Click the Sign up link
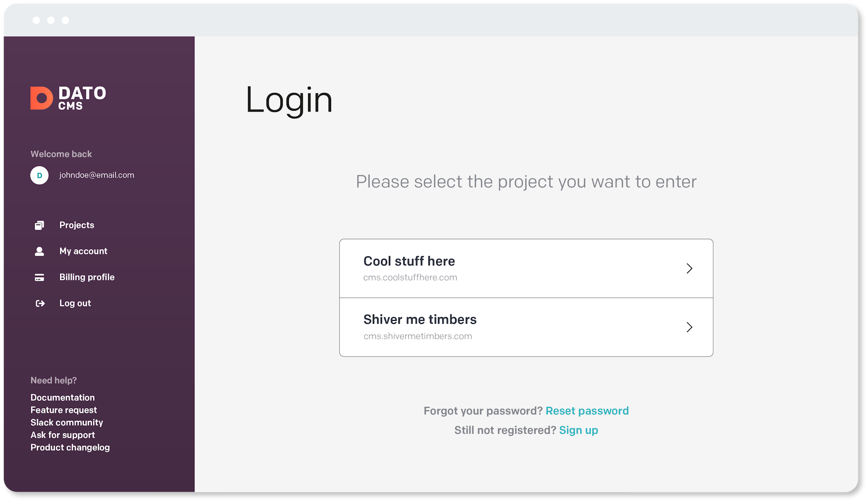 [x=579, y=430]
